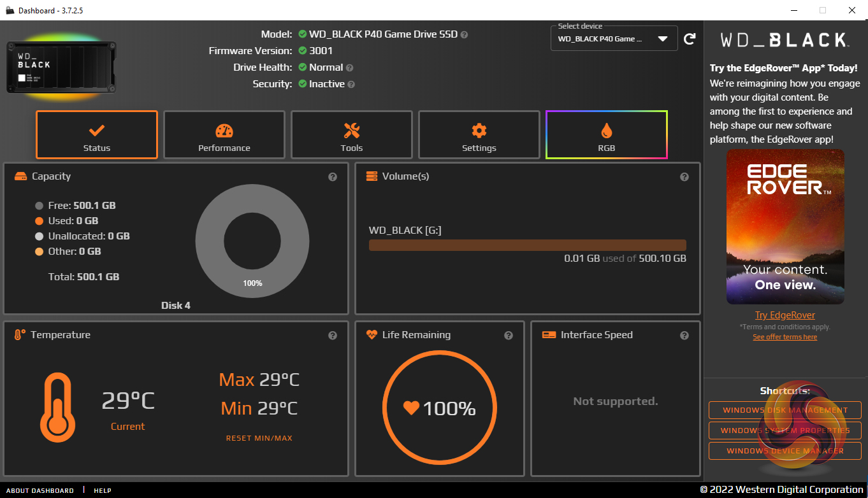Open the RGB lighting tab
868x498 pixels.
coord(607,135)
